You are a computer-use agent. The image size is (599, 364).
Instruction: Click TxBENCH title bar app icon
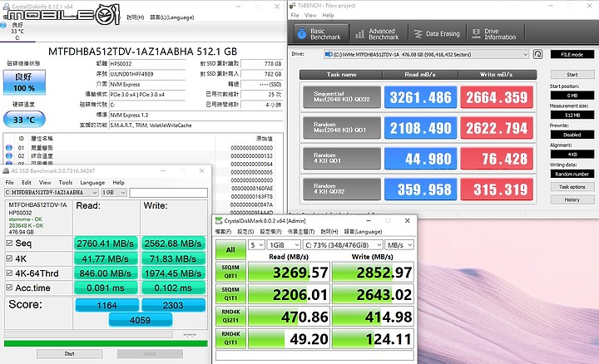293,5
